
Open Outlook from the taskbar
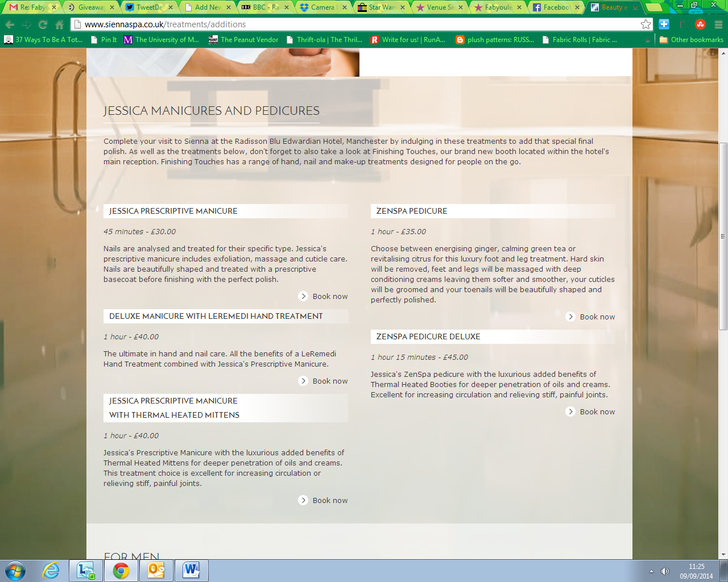tap(156, 571)
